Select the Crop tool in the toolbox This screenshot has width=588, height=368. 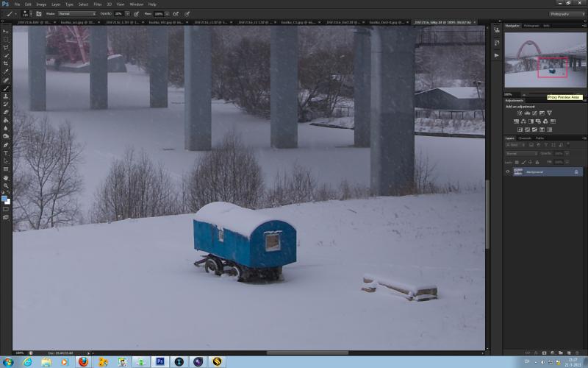[x=6, y=63]
